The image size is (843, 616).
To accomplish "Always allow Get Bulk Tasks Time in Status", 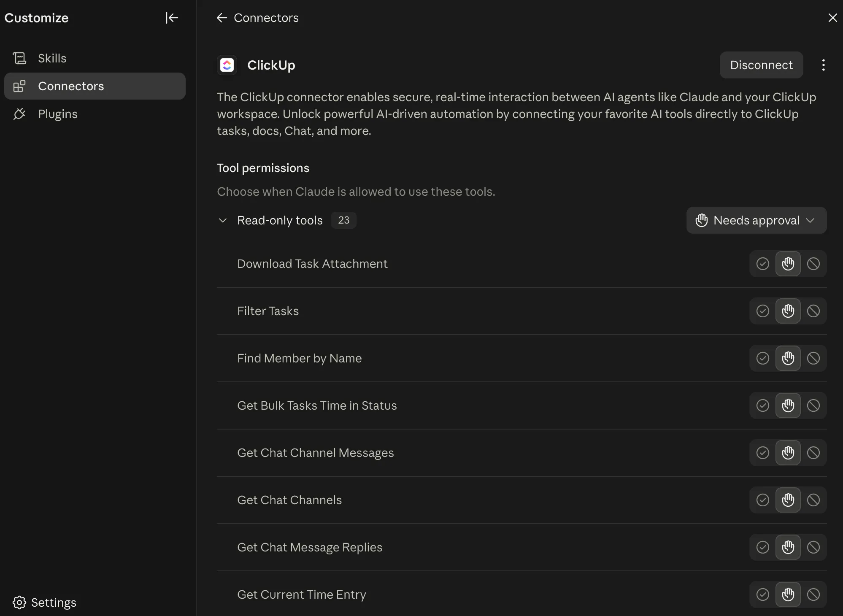I will pos(762,405).
